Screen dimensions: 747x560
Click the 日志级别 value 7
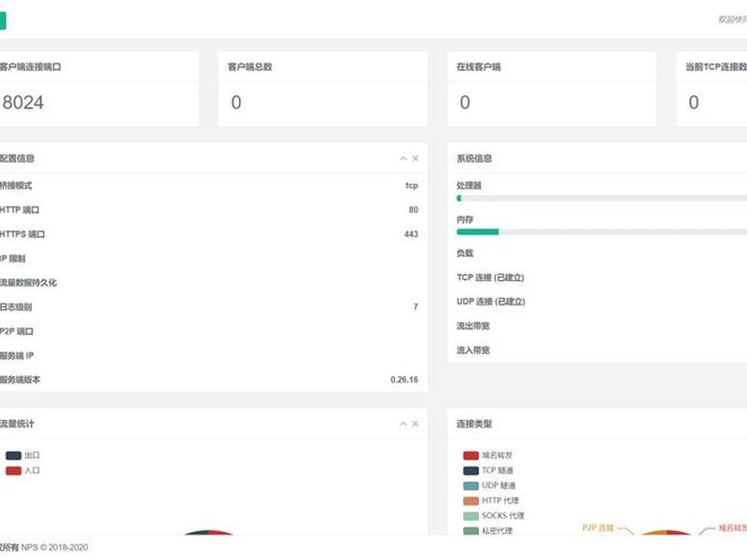pos(416,307)
